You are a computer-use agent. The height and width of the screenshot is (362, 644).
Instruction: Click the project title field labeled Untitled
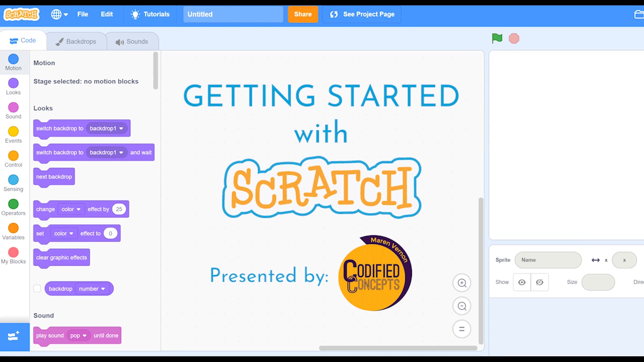[x=233, y=14]
